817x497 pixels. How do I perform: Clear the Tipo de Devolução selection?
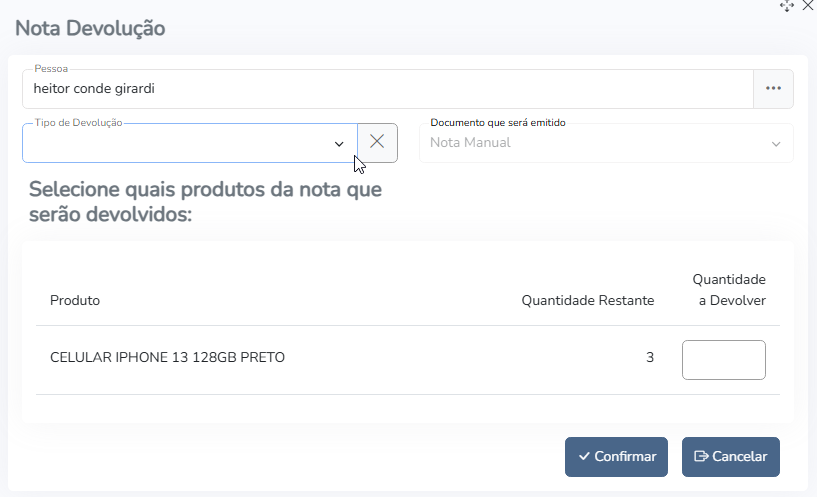tap(377, 142)
